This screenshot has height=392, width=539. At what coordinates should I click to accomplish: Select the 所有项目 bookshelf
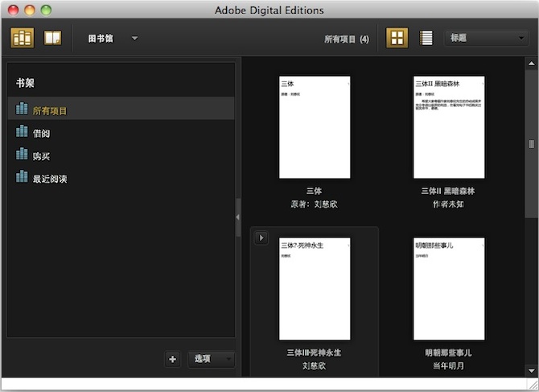click(121, 109)
